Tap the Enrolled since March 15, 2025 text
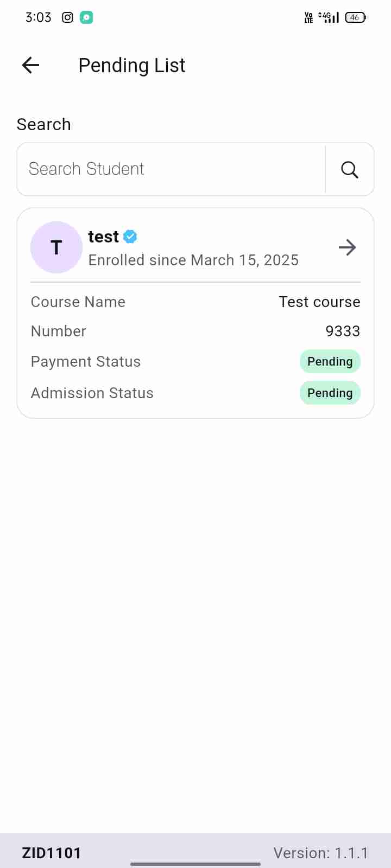The width and height of the screenshot is (391, 868). (193, 260)
